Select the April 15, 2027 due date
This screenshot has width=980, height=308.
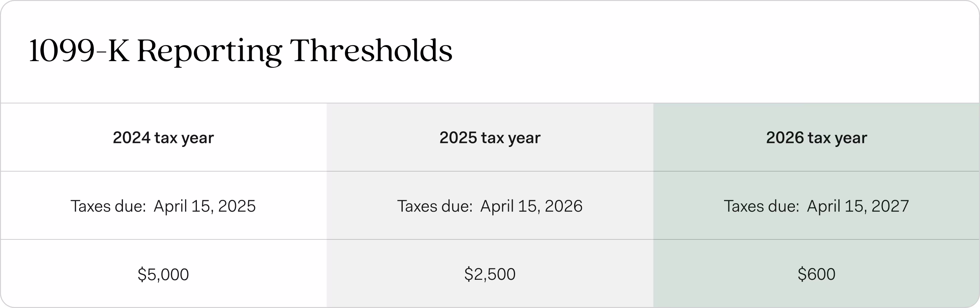(858, 207)
